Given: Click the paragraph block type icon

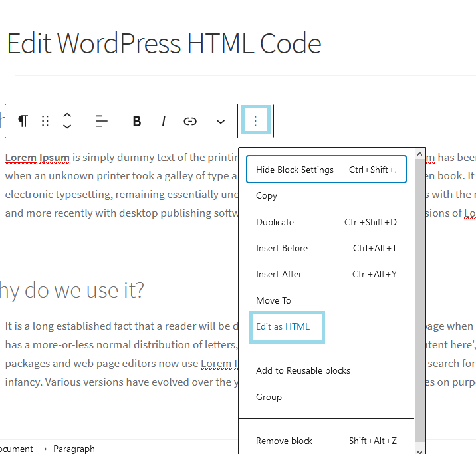Looking at the screenshot, I should [23, 121].
